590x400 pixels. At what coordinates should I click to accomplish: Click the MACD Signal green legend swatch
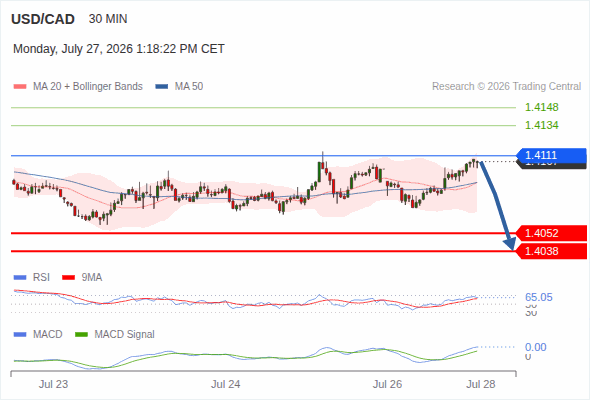coord(81,334)
